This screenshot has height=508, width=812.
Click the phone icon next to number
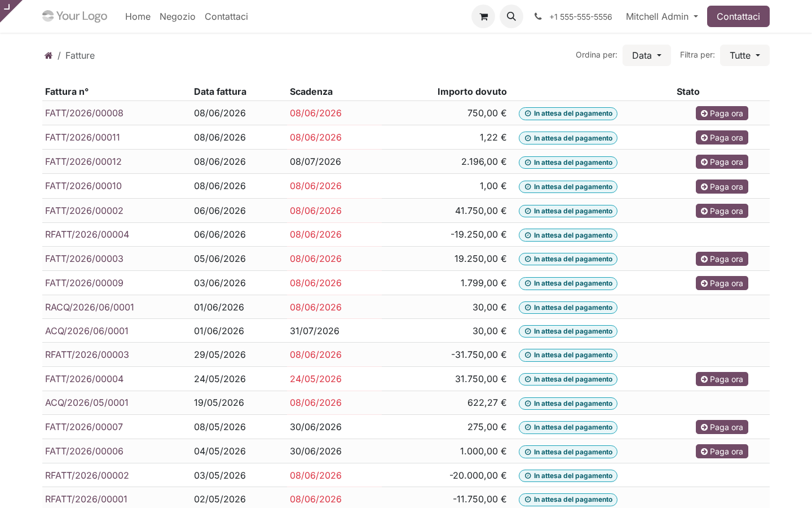[x=538, y=17]
